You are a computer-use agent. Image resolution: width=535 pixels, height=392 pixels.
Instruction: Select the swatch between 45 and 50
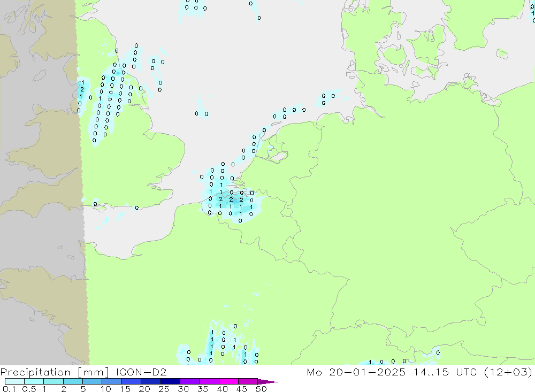(x=248, y=381)
